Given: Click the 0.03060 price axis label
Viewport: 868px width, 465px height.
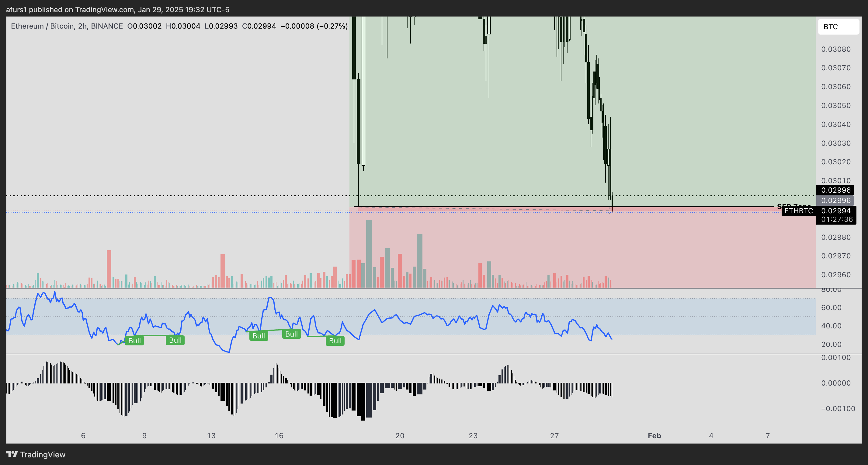Looking at the screenshot, I should 836,87.
